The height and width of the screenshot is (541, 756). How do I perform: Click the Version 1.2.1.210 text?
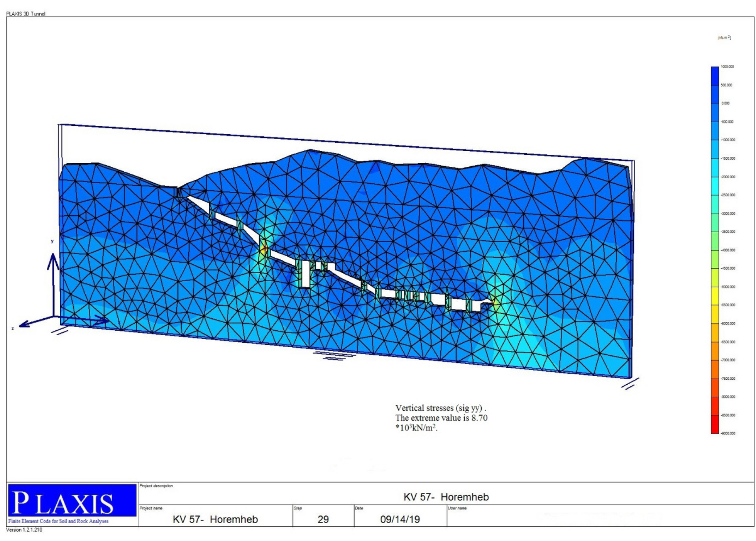24,530
